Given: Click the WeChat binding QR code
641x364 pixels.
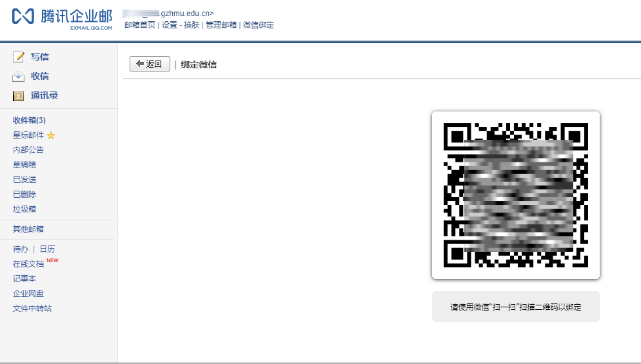Looking at the screenshot, I should [x=515, y=195].
